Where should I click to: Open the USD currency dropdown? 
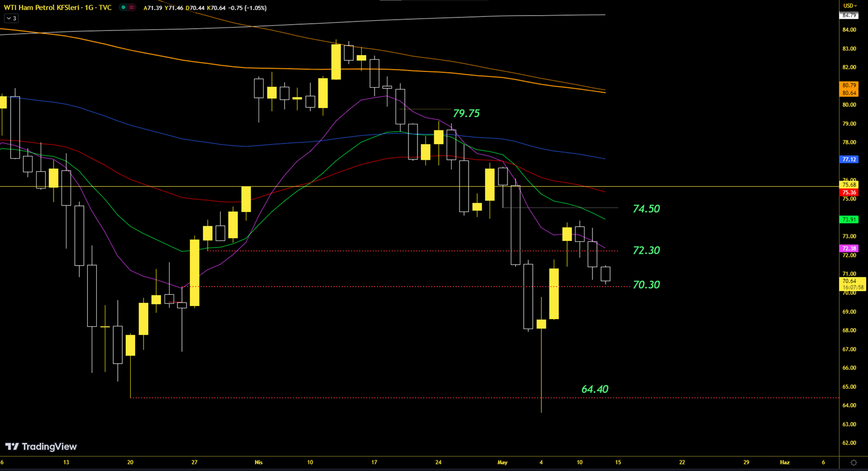click(849, 6)
